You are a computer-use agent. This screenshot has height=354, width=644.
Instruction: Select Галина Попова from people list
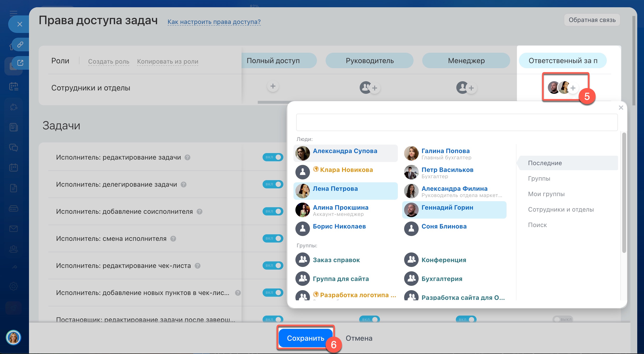(x=445, y=151)
